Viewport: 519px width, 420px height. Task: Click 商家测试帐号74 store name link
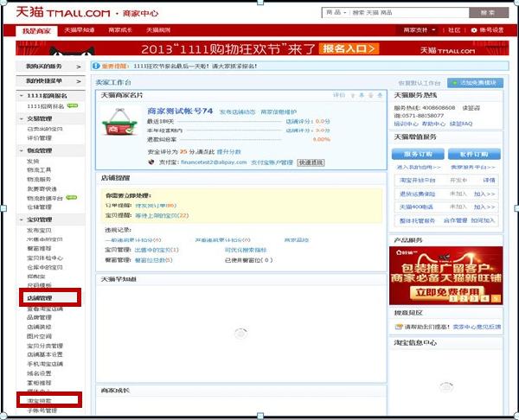pos(180,111)
